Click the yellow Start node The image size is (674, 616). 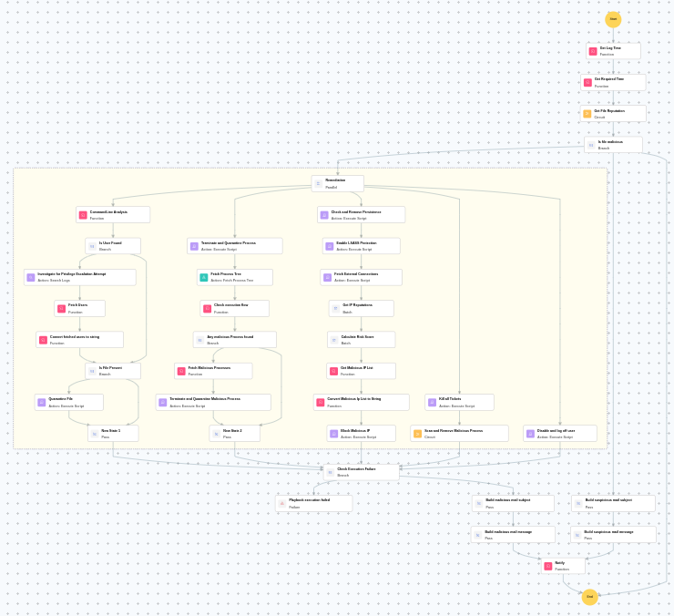613,19
